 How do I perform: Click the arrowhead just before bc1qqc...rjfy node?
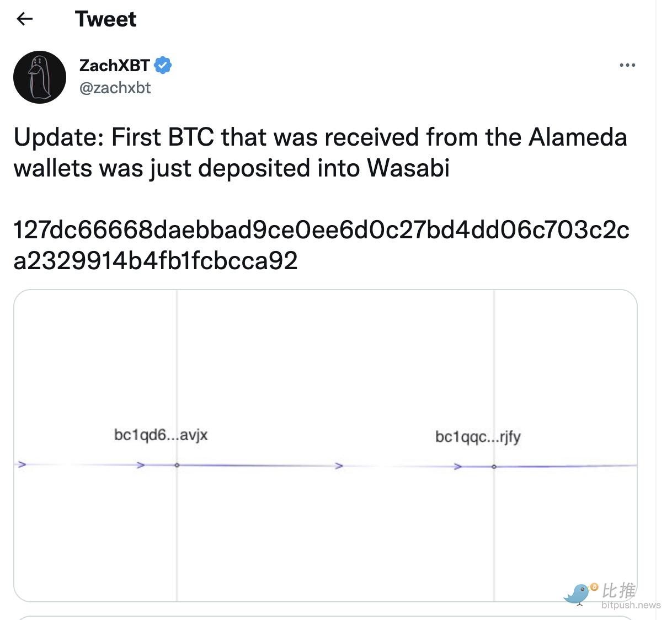click(457, 467)
